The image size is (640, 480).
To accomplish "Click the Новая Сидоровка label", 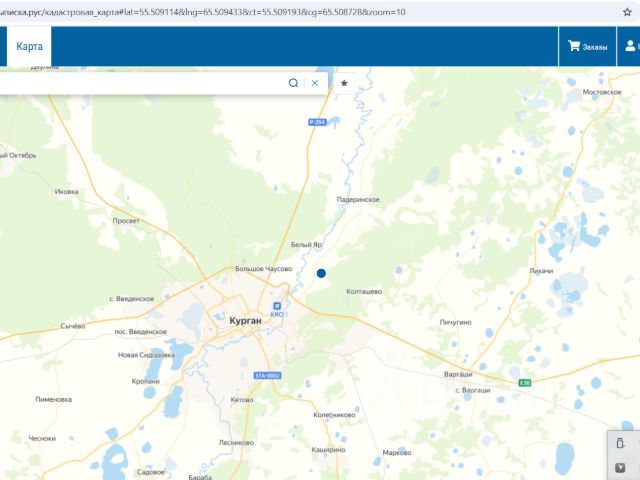I will point(146,355).
